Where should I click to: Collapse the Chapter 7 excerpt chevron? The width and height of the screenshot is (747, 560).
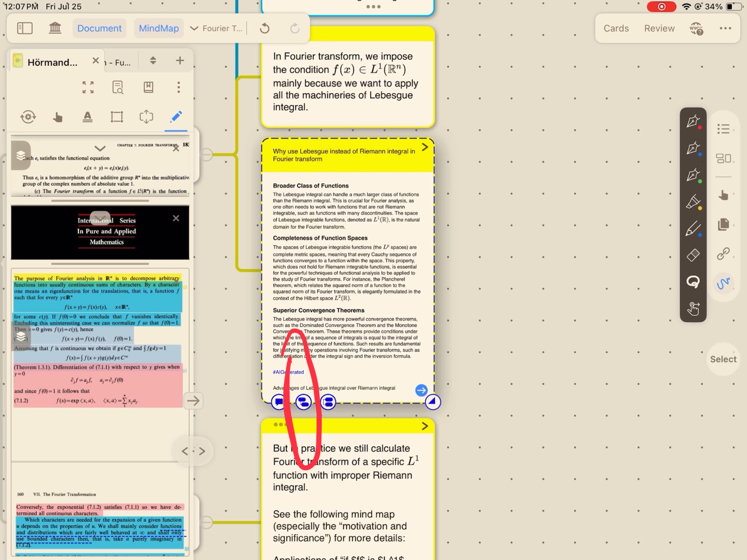pos(100,148)
